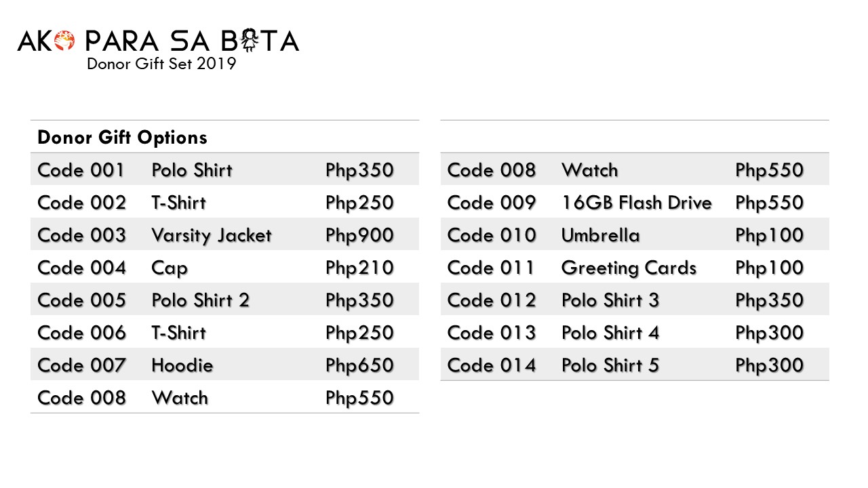Click the 'Donor Gift Options' table header
Image resolution: width=868 pixels, height=488 pixels.
tap(122, 138)
